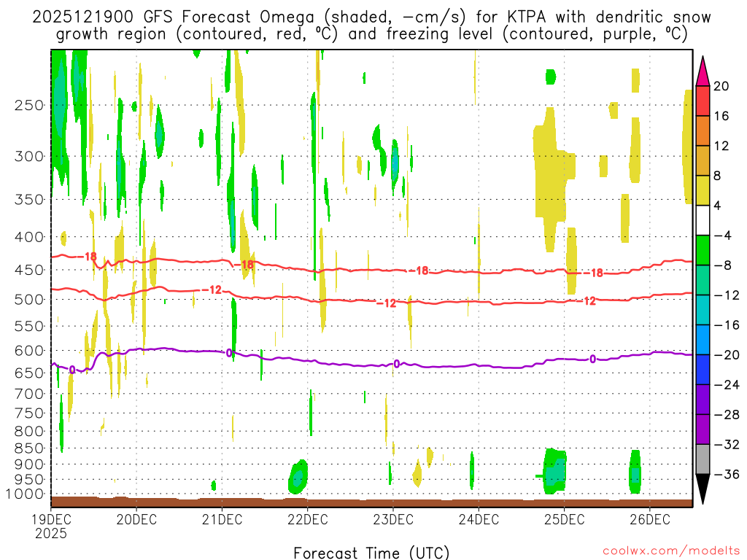This screenshot has width=747, height=560.
Task: Click the 300 pressure level label
Action: [x=29, y=156]
